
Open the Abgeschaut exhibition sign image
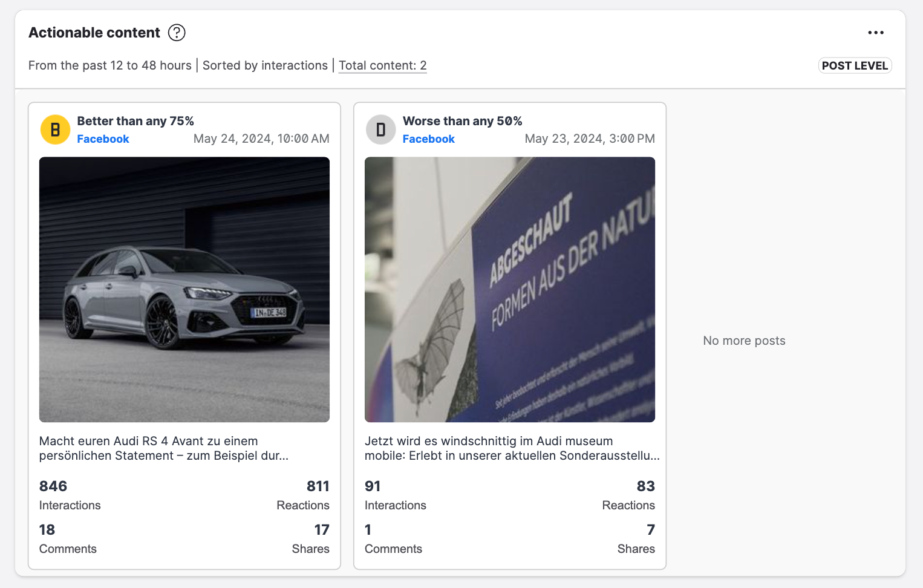(510, 289)
